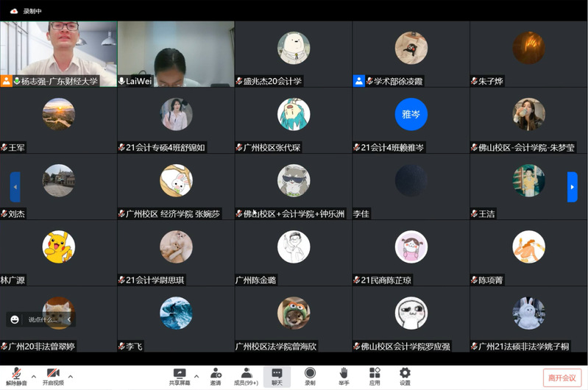The height and width of the screenshot is (390, 588).
Task: Click the invite (邀请) icon
Action: 216,373
